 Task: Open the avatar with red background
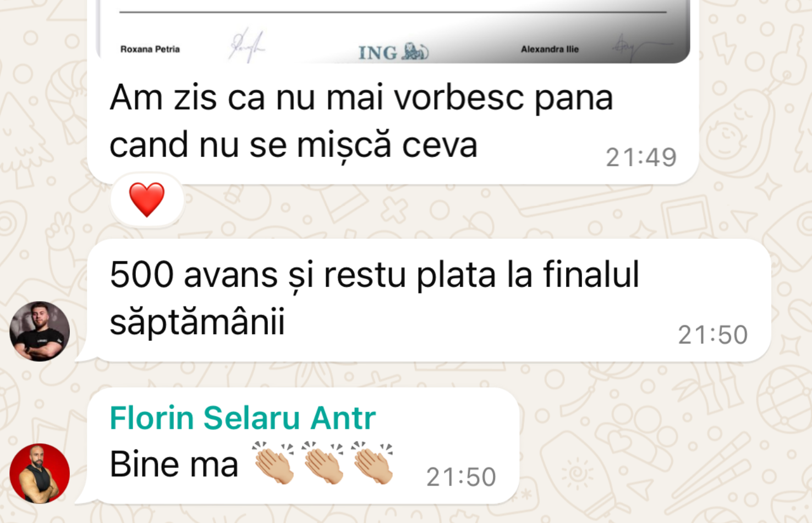pyautogui.click(x=40, y=473)
